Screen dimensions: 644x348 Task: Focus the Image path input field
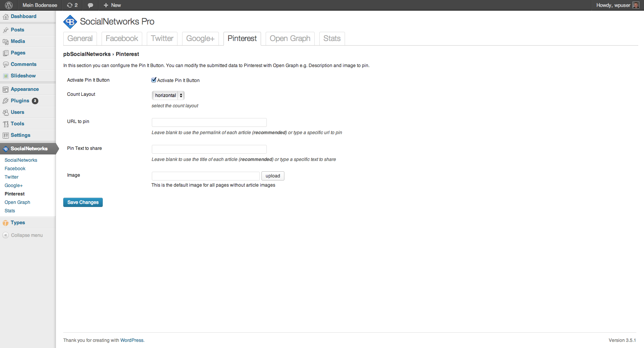pos(206,176)
